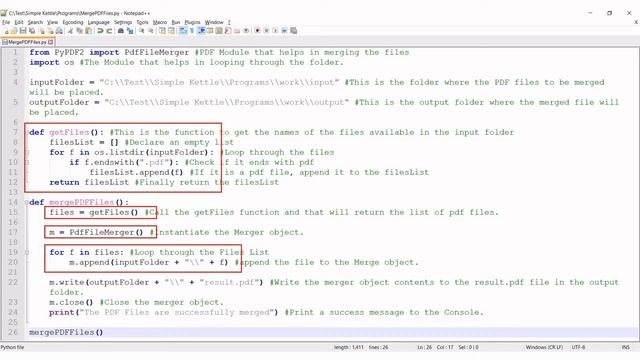Screen dimensions: 640x360
Task: Toggle show all characters button
Action: 191,31
